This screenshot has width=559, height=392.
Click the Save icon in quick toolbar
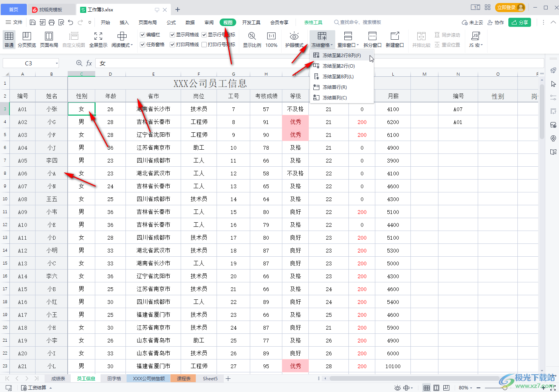point(33,22)
